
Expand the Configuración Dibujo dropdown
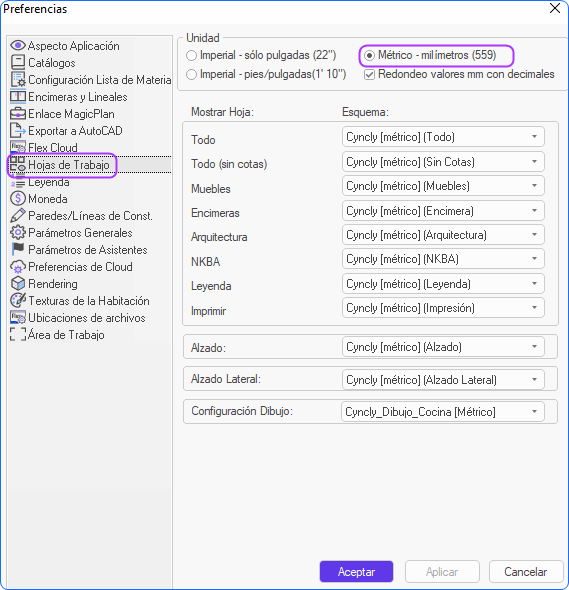click(x=443, y=412)
